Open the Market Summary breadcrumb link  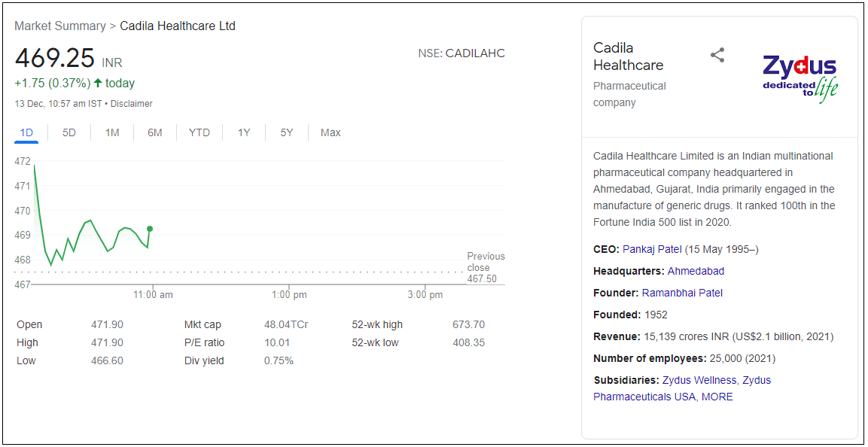[x=59, y=26]
